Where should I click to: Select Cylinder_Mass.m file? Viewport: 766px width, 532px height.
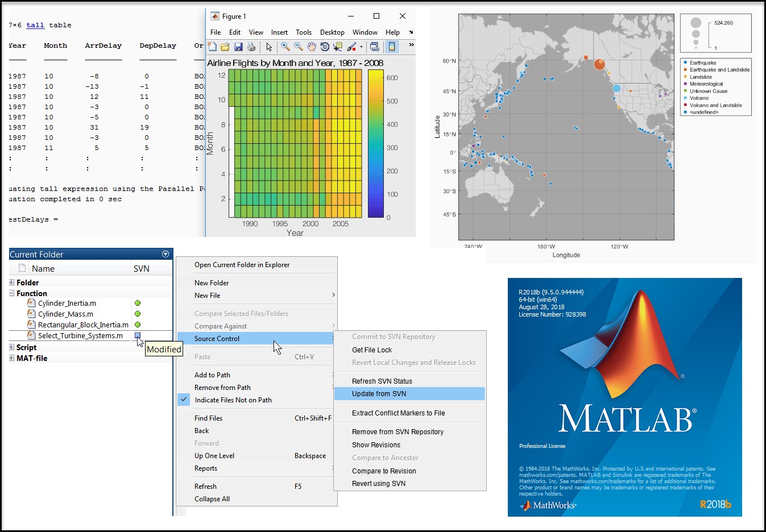pyautogui.click(x=65, y=314)
